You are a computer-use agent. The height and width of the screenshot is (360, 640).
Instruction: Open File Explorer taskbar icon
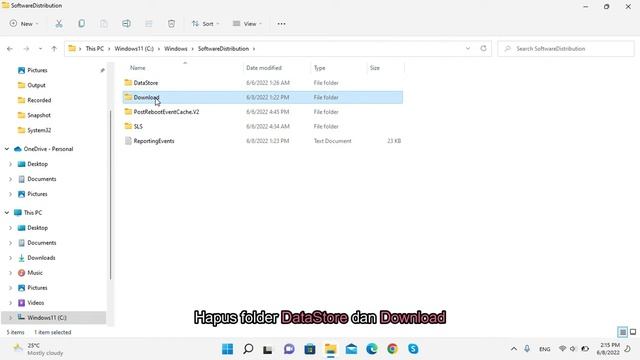click(x=331, y=349)
